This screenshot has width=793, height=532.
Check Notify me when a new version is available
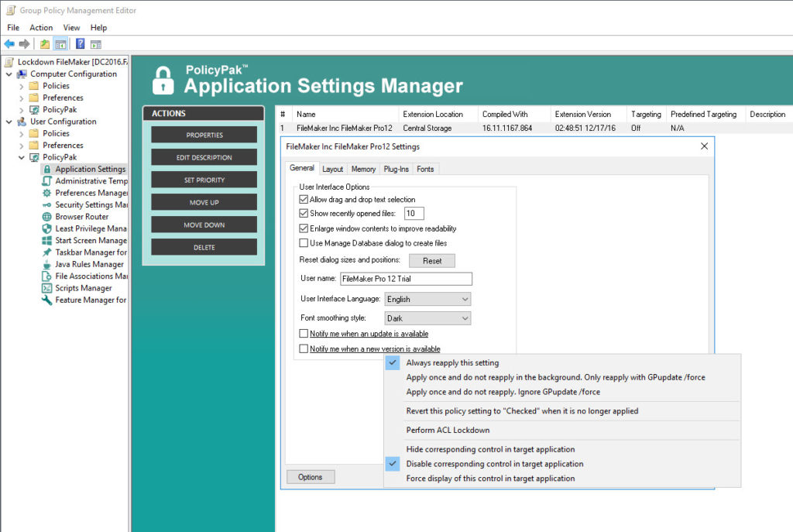click(x=304, y=349)
